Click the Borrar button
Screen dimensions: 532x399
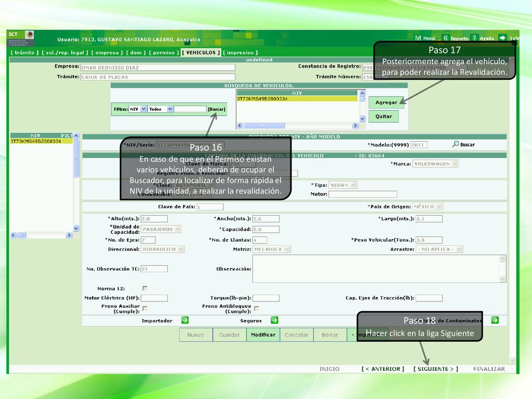330,335
